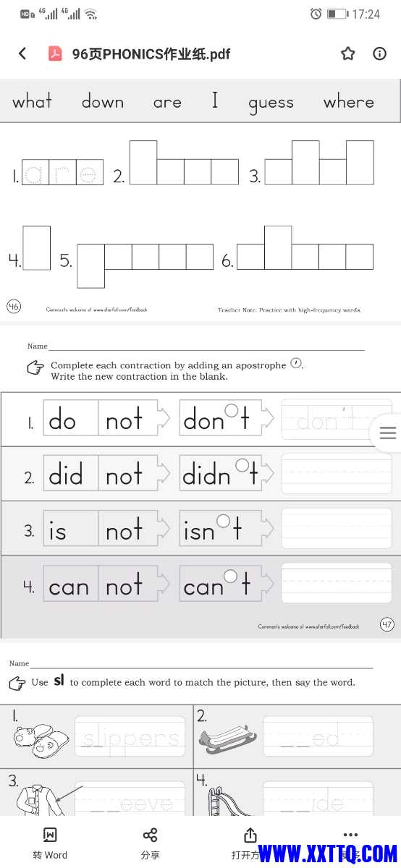Tap the apostrophe circle in can't
This screenshot has height=868, width=401.
(x=230, y=576)
